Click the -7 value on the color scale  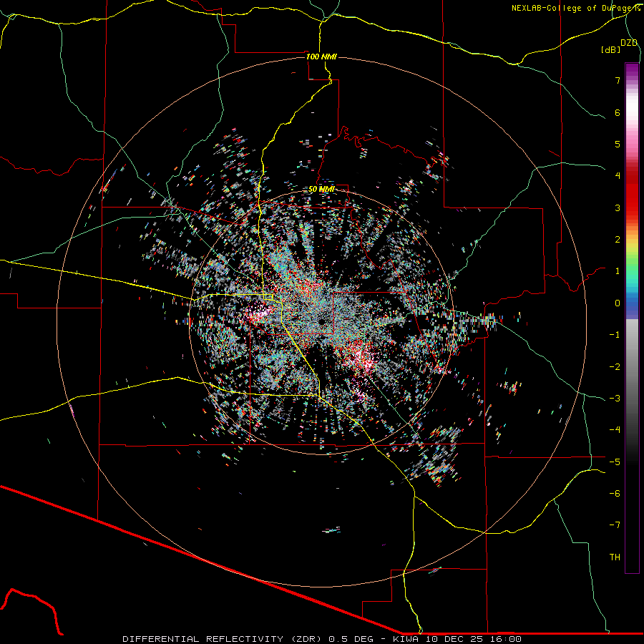pos(615,525)
